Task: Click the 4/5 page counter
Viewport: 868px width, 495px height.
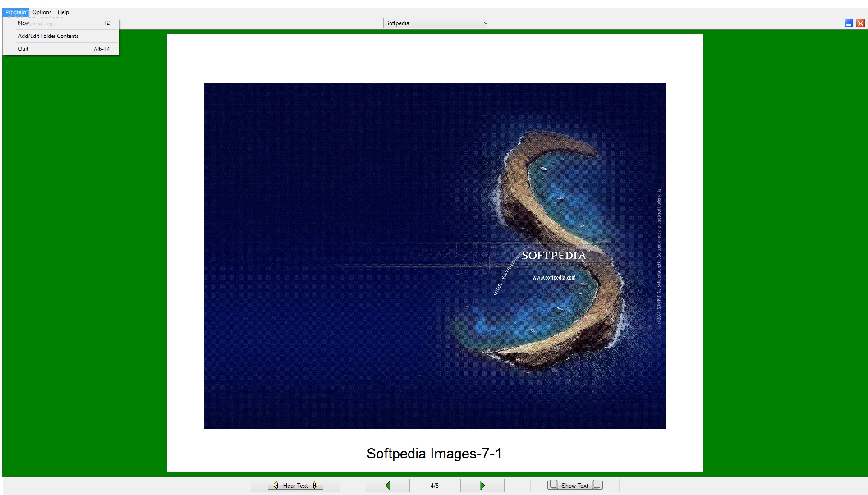Action: (x=435, y=486)
